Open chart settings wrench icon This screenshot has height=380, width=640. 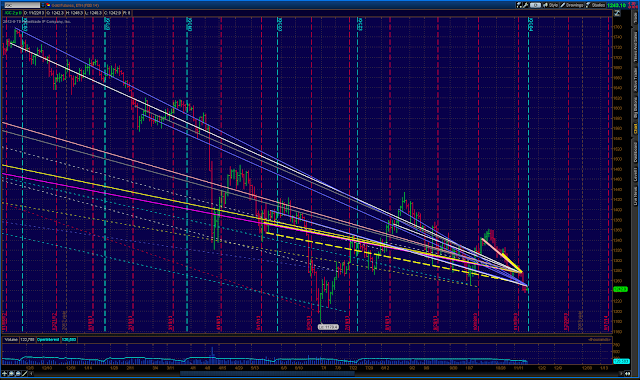coord(526,5)
